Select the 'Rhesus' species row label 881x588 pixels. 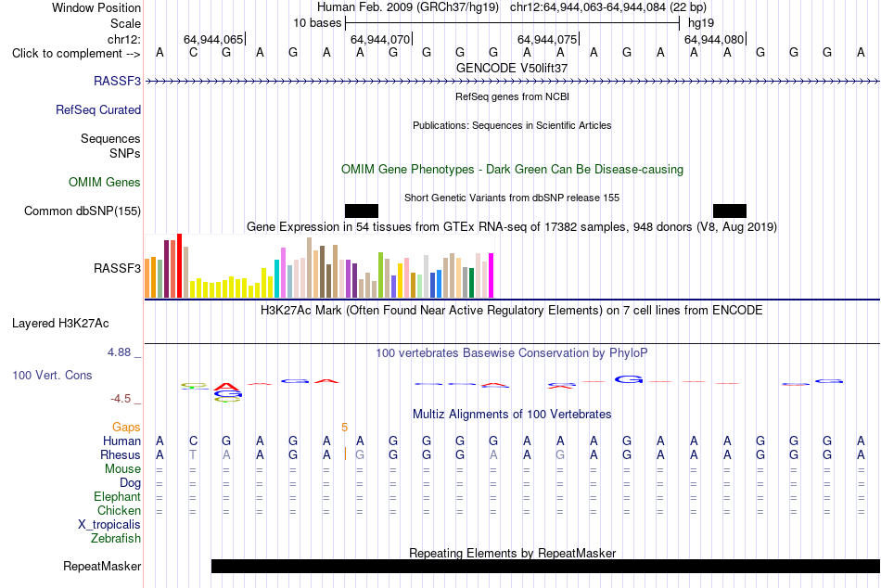coord(121,454)
